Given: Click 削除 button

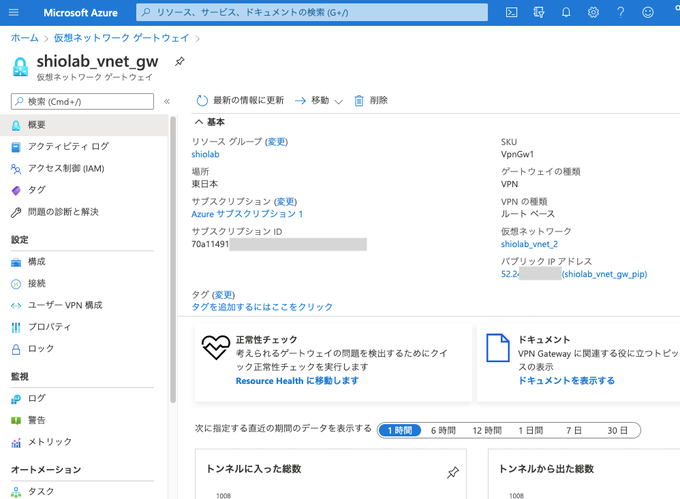Looking at the screenshot, I should click(x=371, y=101).
